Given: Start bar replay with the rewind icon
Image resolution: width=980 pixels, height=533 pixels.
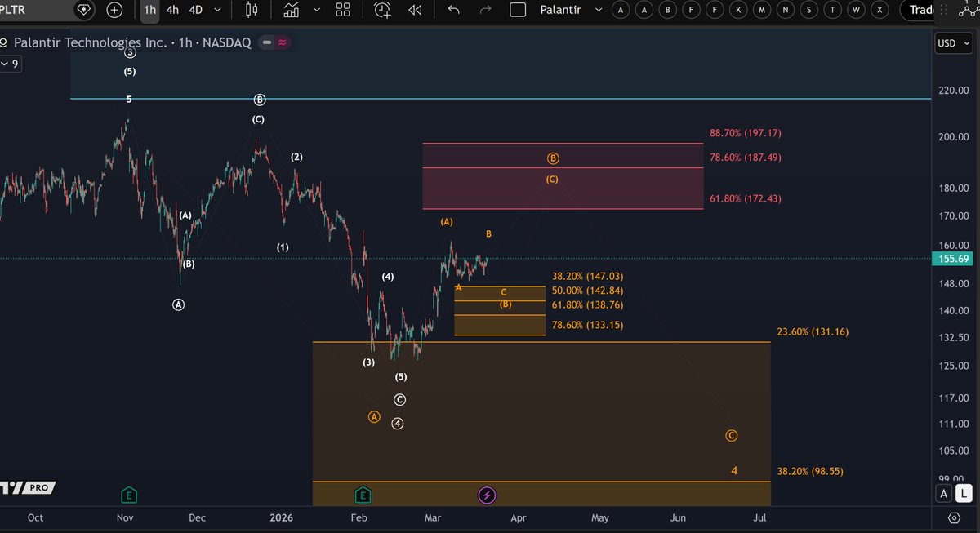Looking at the screenshot, I should pyautogui.click(x=415, y=10).
